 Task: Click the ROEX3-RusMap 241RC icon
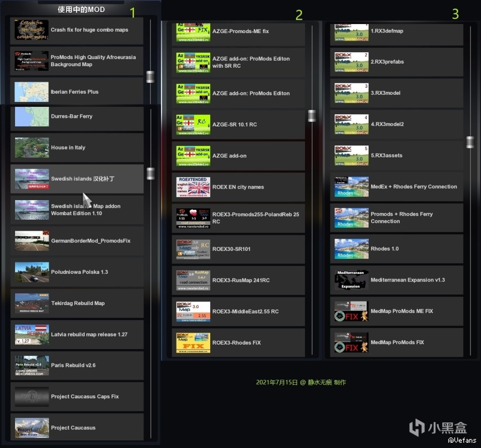(x=193, y=280)
